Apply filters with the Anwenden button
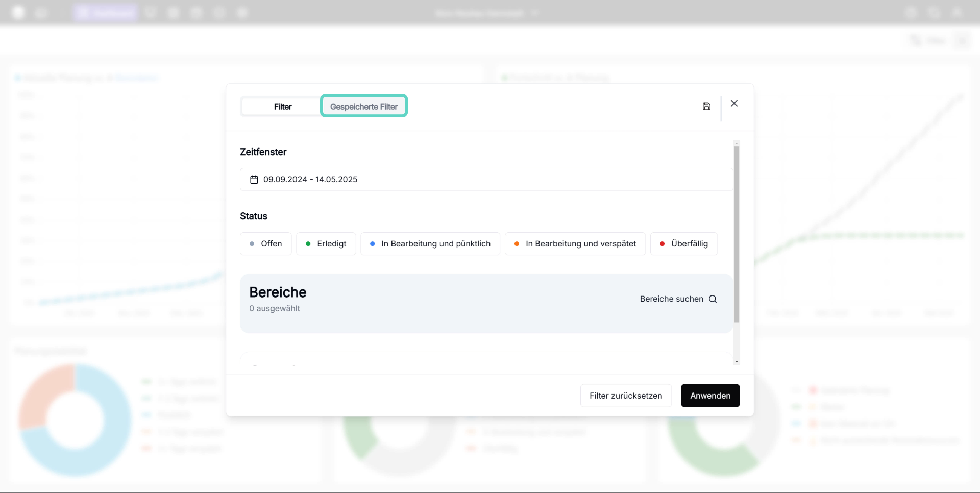The height and width of the screenshot is (493, 980). point(710,396)
